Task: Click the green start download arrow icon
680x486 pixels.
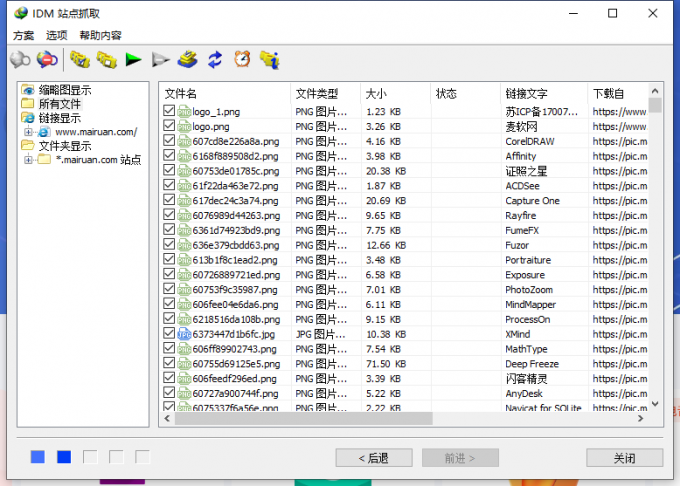Action: point(133,60)
